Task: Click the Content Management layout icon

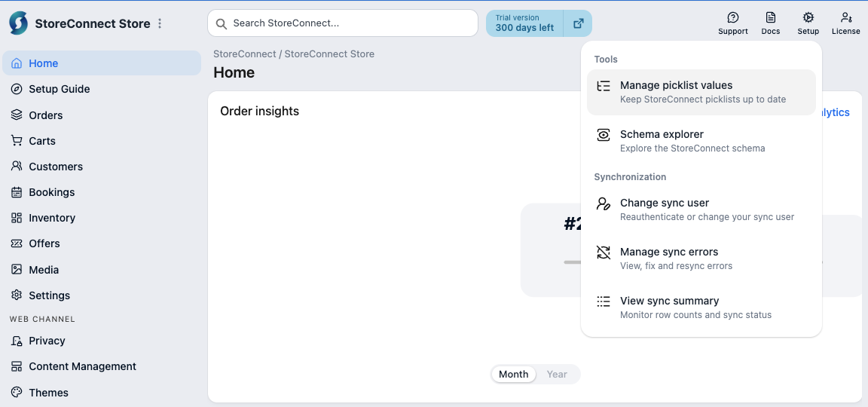Action: tap(17, 366)
